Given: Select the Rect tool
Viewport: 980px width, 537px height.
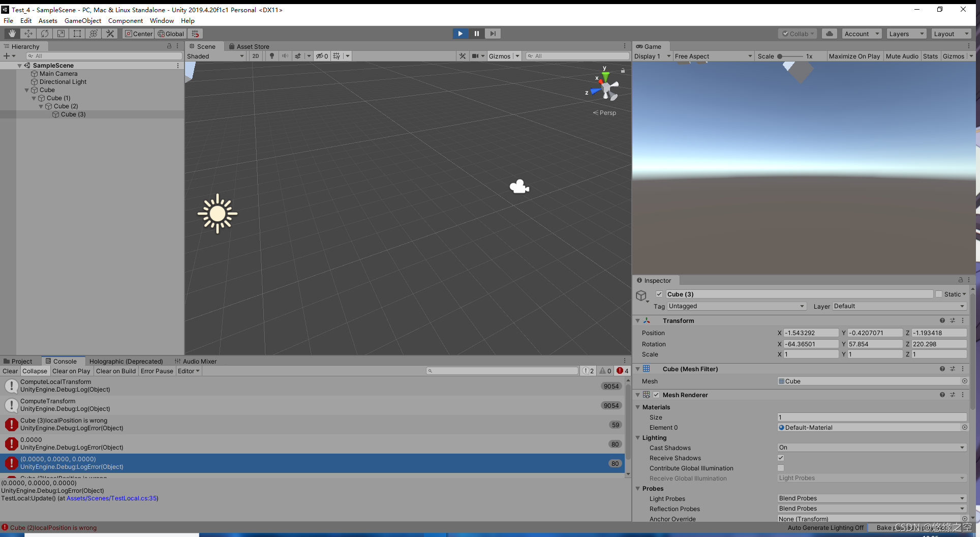Looking at the screenshot, I should coord(77,34).
